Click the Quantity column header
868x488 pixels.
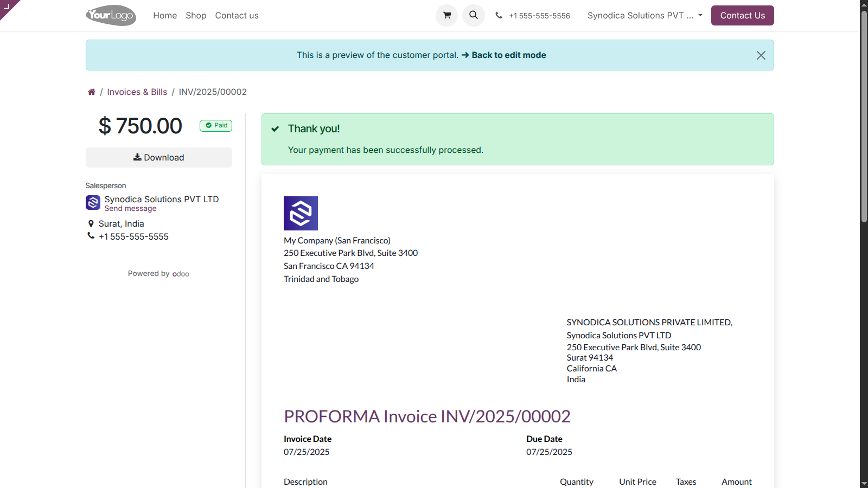coord(577,481)
